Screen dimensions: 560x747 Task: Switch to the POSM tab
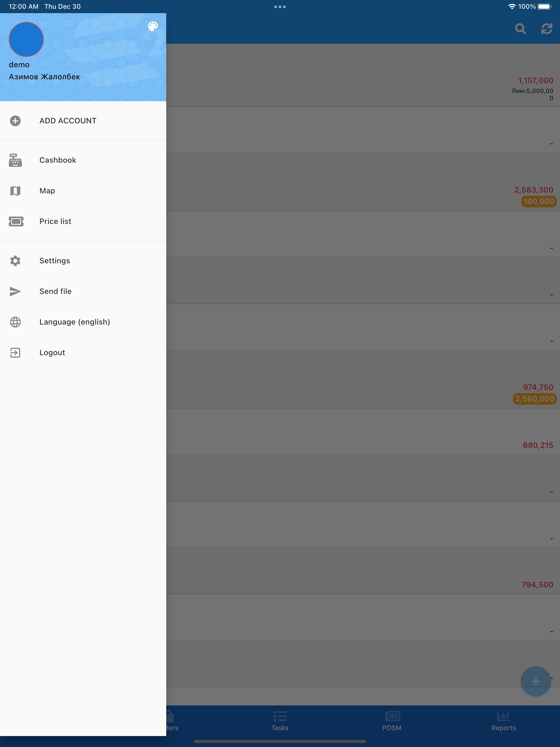coord(392,721)
